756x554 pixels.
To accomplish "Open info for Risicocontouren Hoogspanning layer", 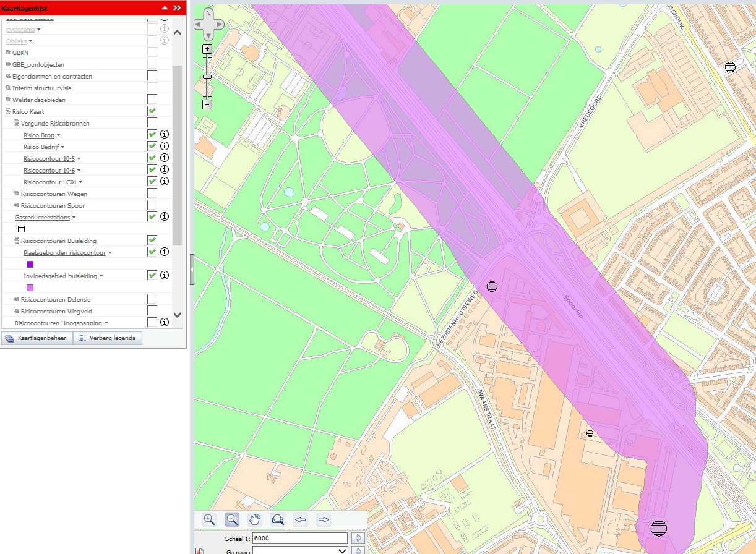I will [165, 322].
